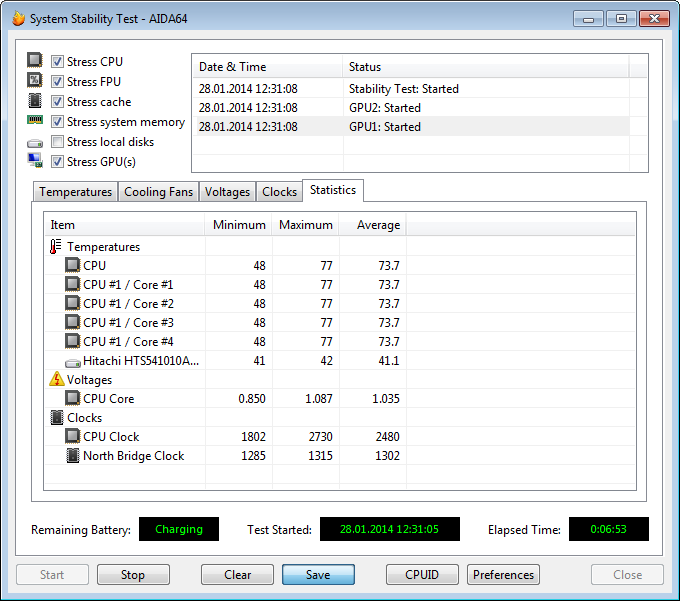
Task: Click the chip icon of CPU #1 / Core #3
Action: (x=72, y=322)
